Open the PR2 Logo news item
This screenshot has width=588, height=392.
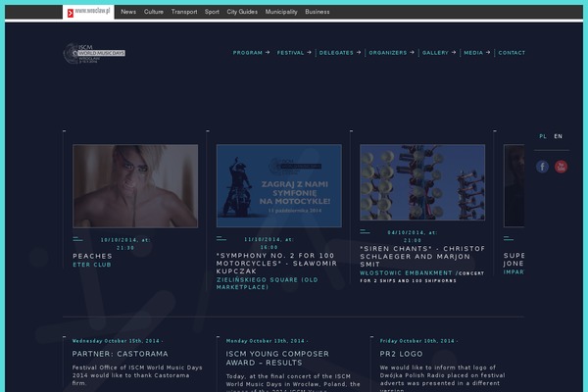[x=401, y=354]
